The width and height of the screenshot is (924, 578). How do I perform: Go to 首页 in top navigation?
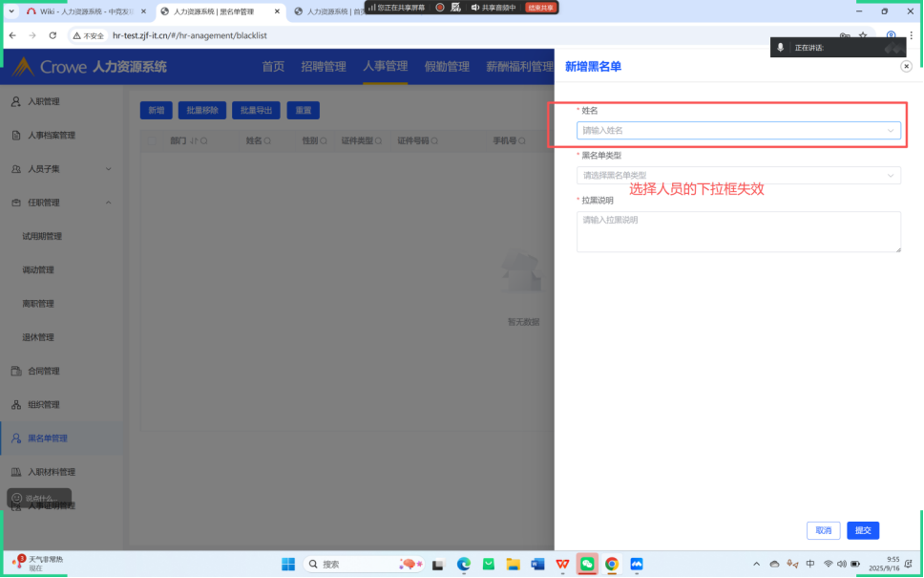click(273, 66)
